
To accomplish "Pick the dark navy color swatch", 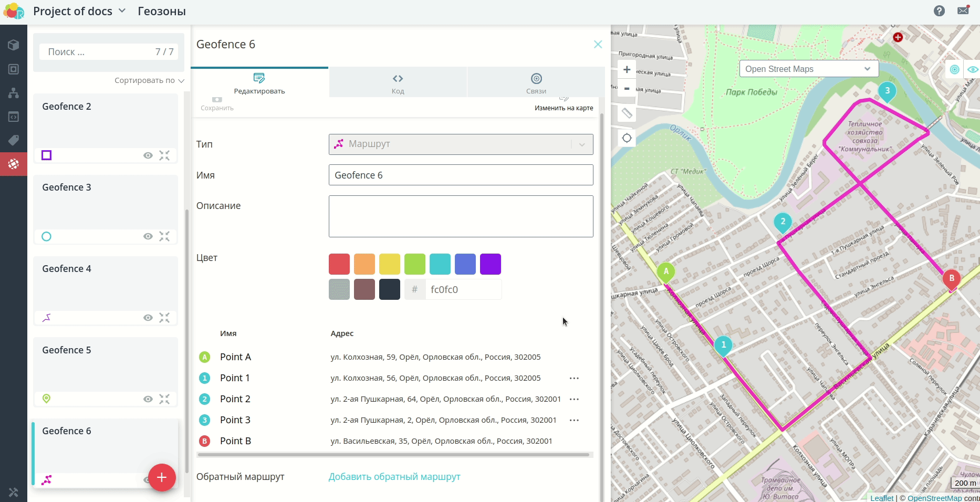I will [390, 289].
